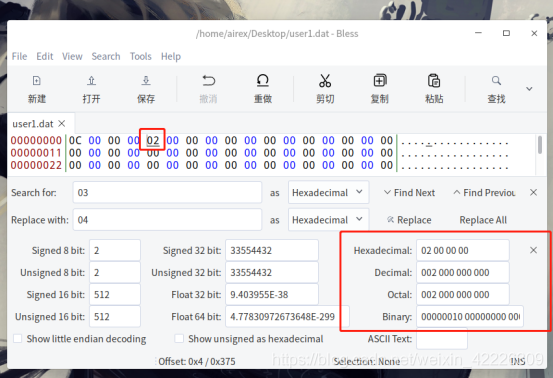Click the 剪切 (Cut) scissors icon
Image resolution: width=553 pixels, height=378 pixels.
pos(325,81)
